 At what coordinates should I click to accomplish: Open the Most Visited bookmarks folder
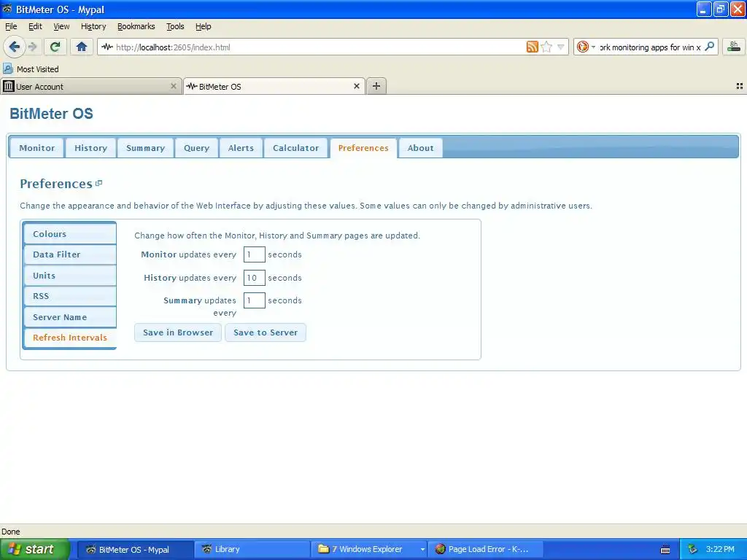[31, 69]
